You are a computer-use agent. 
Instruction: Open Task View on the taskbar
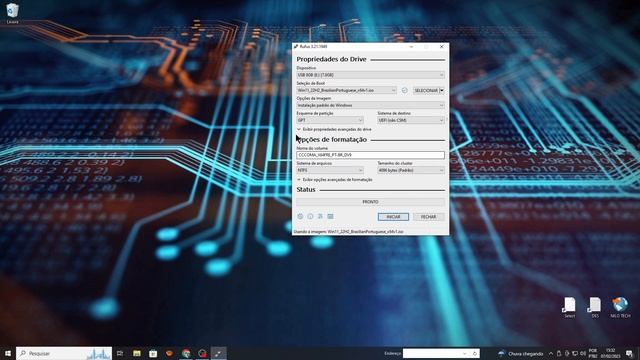point(120,353)
